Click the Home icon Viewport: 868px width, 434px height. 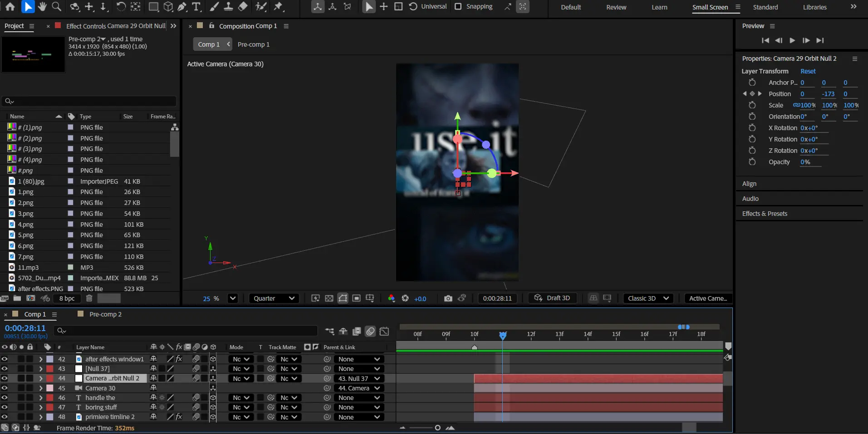10,6
